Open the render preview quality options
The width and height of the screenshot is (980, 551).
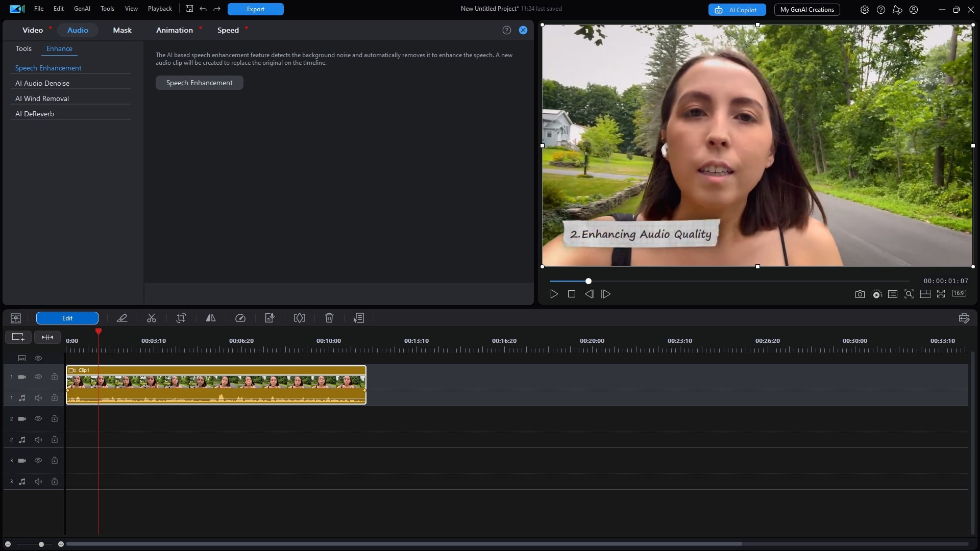(x=876, y=294)
